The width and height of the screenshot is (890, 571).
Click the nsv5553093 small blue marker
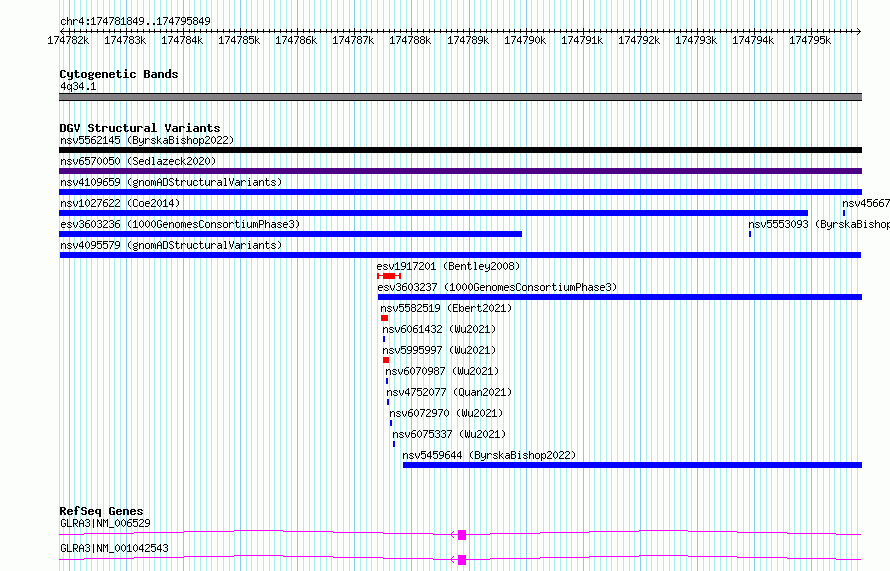coord(750,234)
